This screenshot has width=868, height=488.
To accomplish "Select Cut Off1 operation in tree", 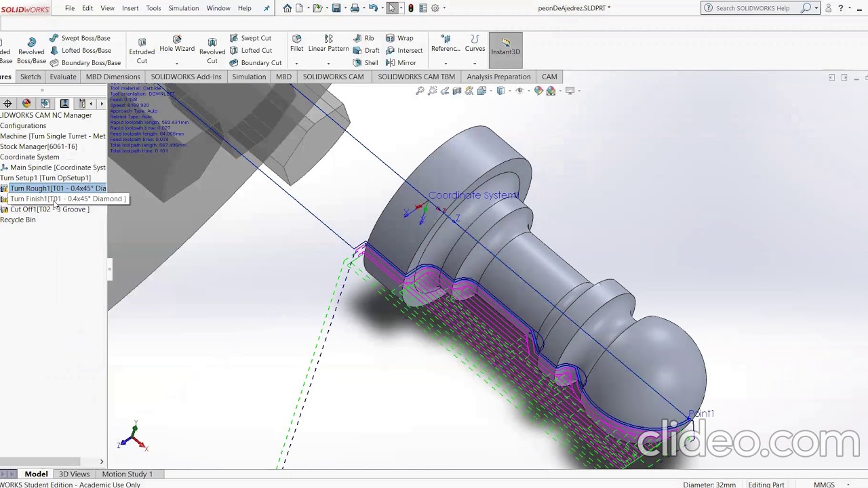I will tap(46, 209).
